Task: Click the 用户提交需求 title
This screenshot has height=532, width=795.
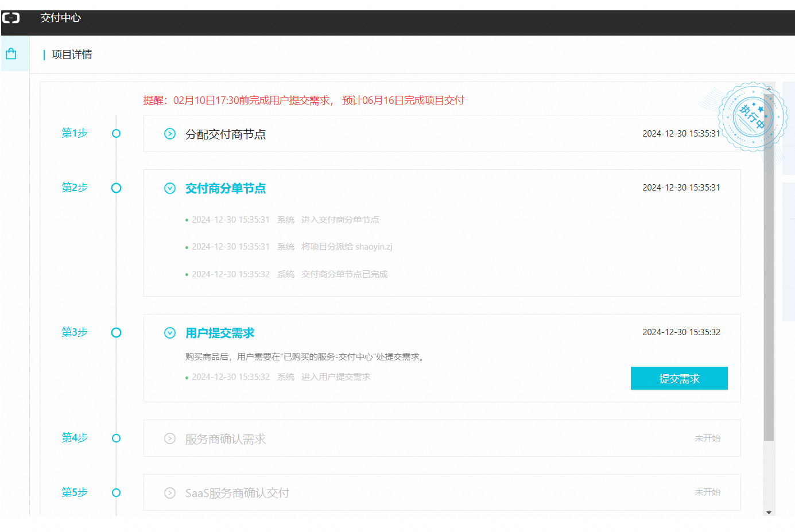Action: 220,333
